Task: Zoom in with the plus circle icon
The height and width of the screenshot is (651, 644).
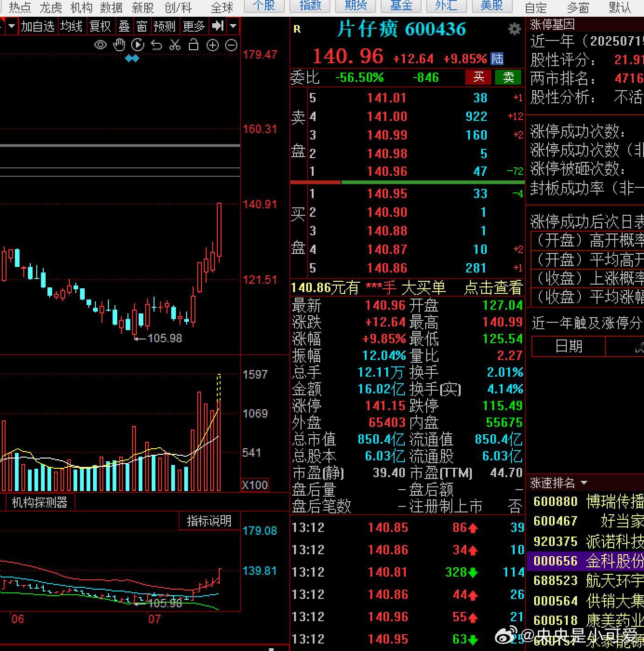Action: point(212,45)
